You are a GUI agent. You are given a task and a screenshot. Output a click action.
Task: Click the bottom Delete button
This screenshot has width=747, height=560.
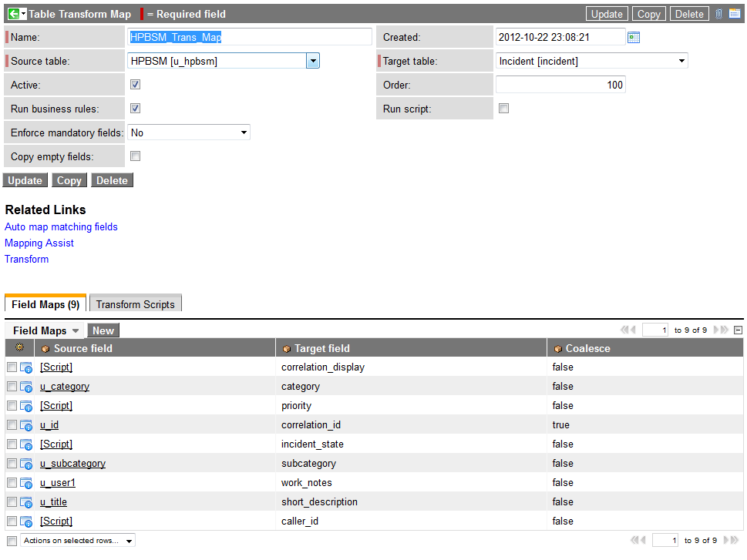112,180
